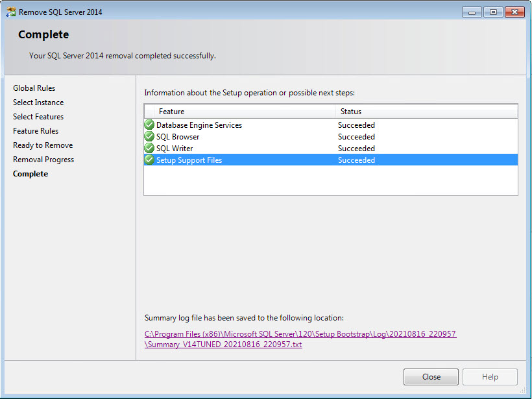
Task: Click the Help button
Action: point(490,377)
